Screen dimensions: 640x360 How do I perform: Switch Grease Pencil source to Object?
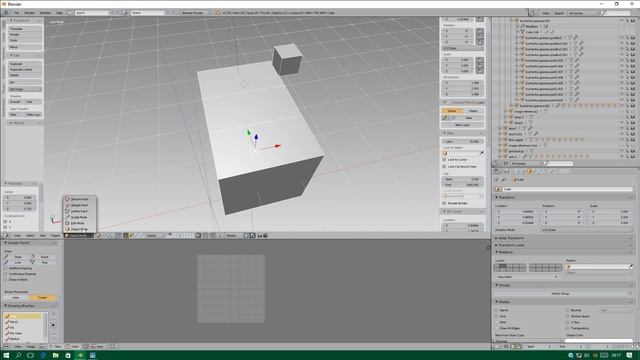(473, 111)
